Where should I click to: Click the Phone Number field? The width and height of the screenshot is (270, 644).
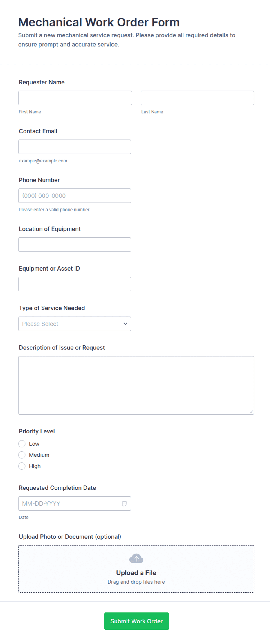click(x=75, y=196)
